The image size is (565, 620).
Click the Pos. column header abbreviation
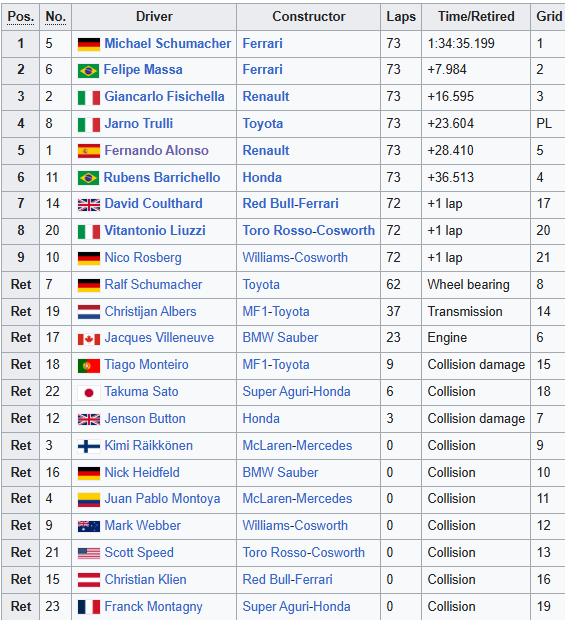click(x=21, y=17)
